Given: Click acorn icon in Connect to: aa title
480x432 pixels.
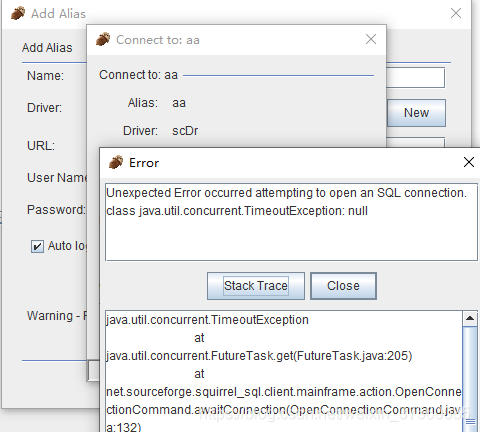Looking at the screenshot, I should (x=103, y=39).
